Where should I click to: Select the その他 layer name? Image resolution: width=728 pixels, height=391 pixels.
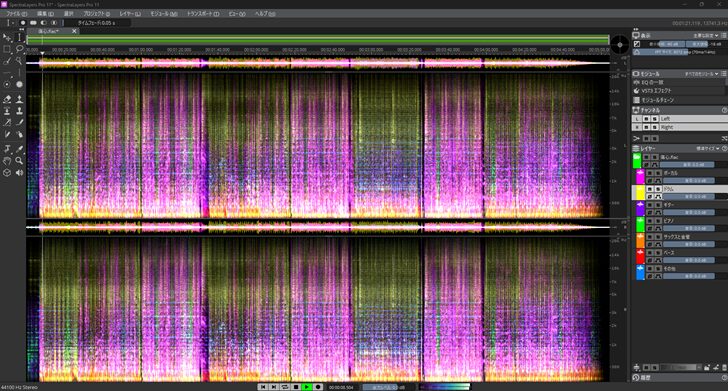[x=669, y=269]
